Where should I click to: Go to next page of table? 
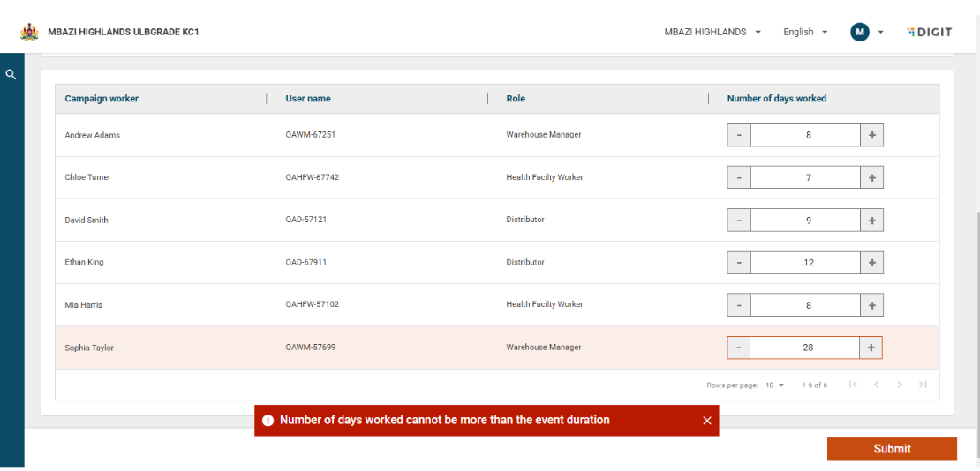pyautogui.click(x=900, y=385)
